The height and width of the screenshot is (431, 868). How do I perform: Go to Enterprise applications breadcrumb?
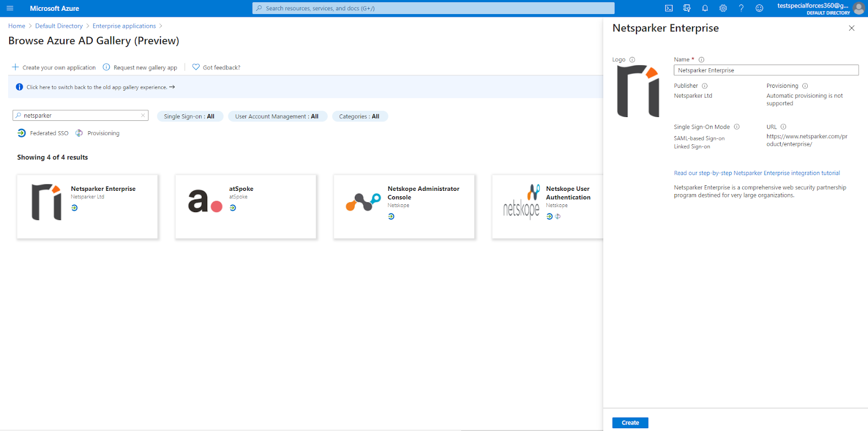point(124,26)
